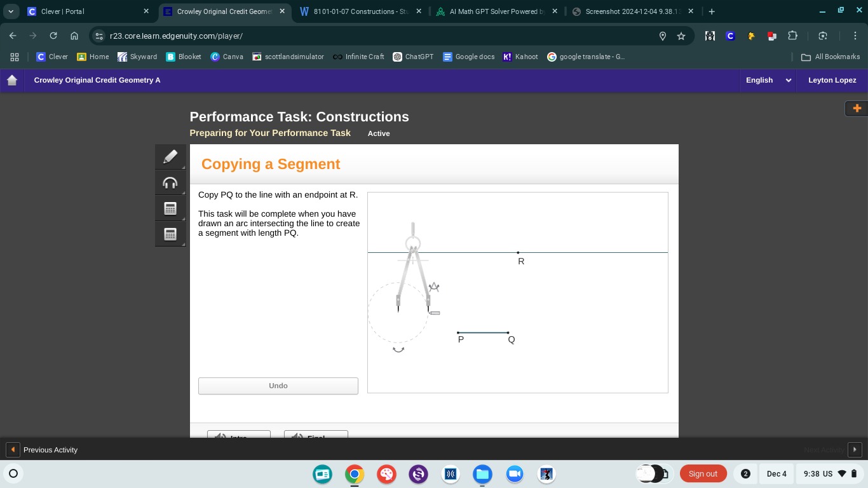
Task: Open the Kahoot bookmark
Action: tap(520, 57)
